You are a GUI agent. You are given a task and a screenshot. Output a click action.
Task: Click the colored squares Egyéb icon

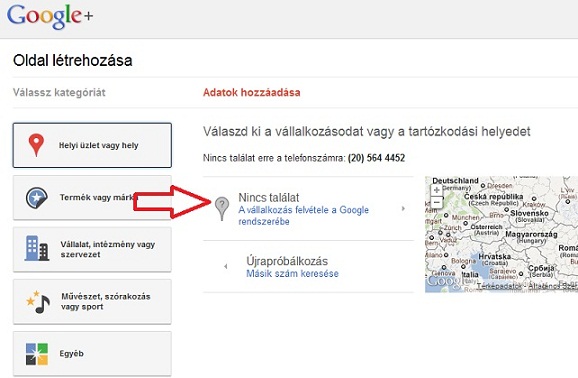36,354
